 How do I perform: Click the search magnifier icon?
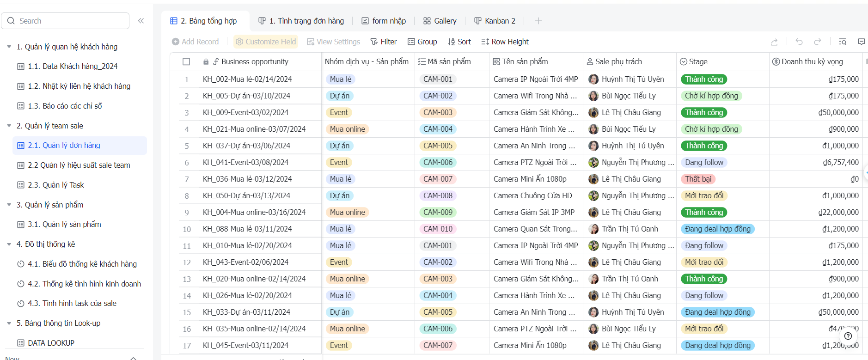click(x=11, y=21)
